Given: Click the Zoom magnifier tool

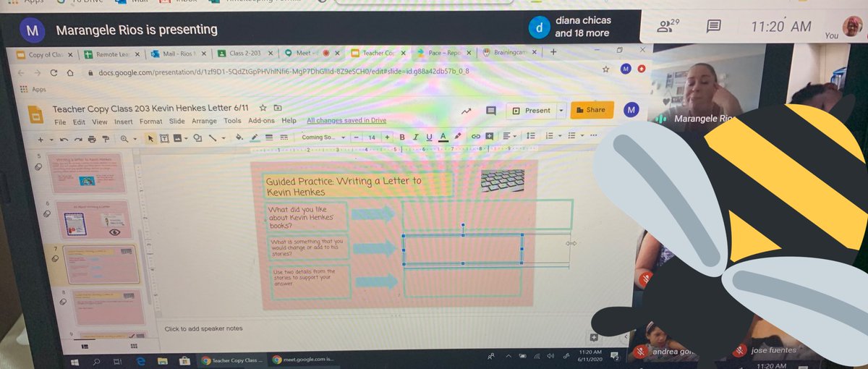Looking at the screenshot, I should tap(124, 139).
